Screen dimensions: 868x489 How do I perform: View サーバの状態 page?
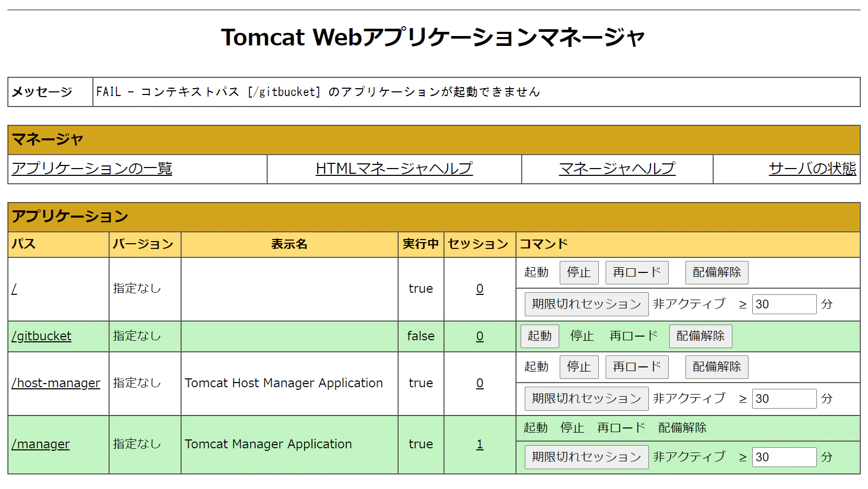tap(812, 168)
